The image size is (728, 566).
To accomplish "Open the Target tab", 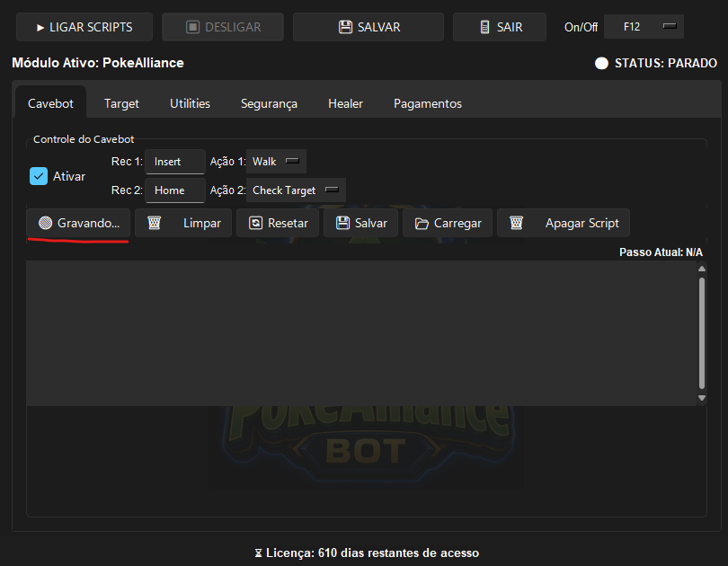I will click(121, 103).
